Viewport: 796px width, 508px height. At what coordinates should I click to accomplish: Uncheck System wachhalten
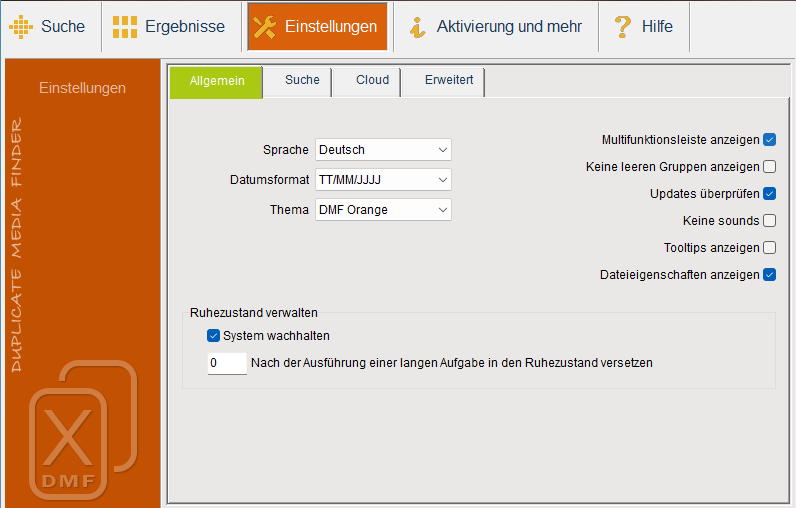(213, 336)
